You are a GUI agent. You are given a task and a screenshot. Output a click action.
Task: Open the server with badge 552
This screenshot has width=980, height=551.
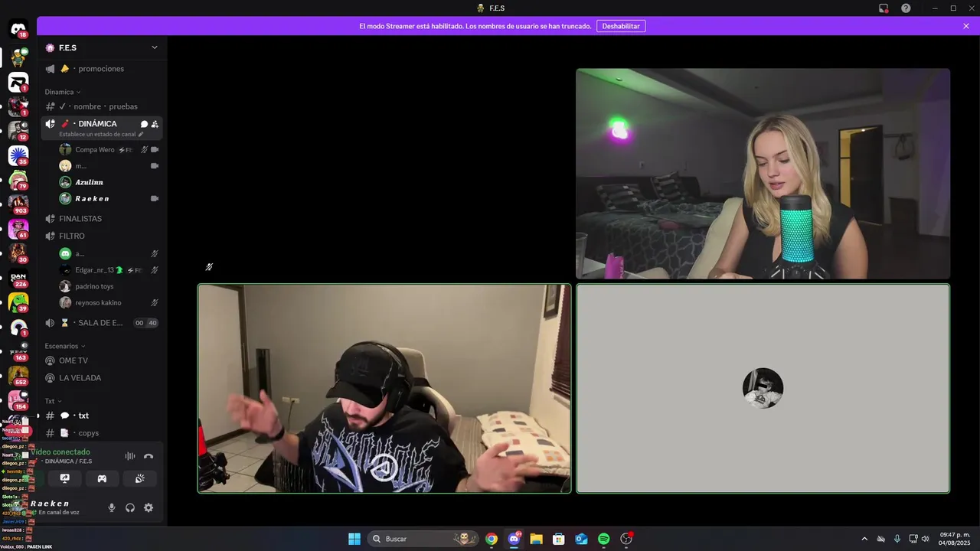[x=18, y=375]
